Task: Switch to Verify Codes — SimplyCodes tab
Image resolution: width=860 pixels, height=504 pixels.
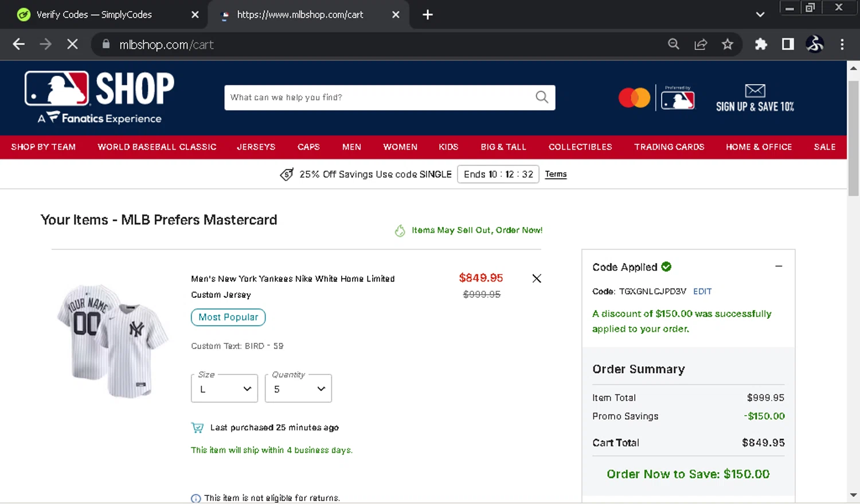Action: (95, 15)
